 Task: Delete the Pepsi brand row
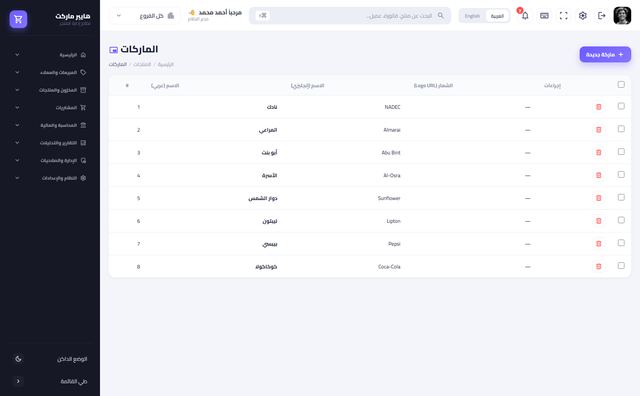[598, 244]
